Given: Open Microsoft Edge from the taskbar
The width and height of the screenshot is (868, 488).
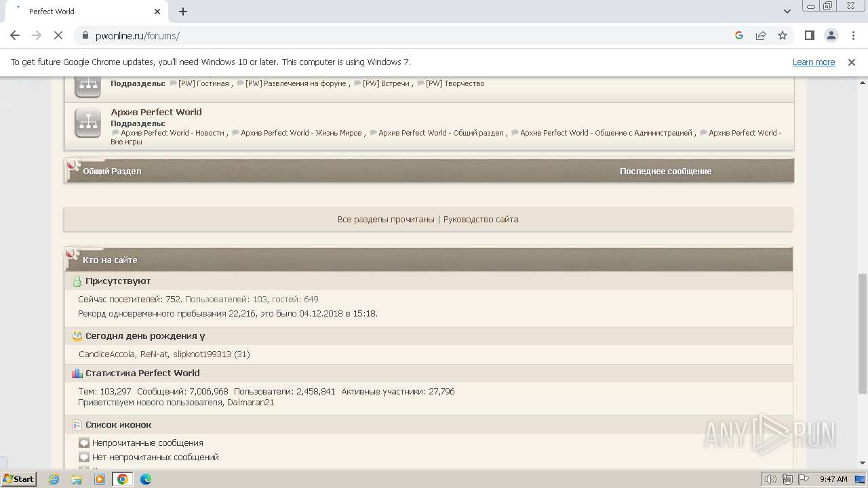Looking at the screenshot, I should coord(146,479).
